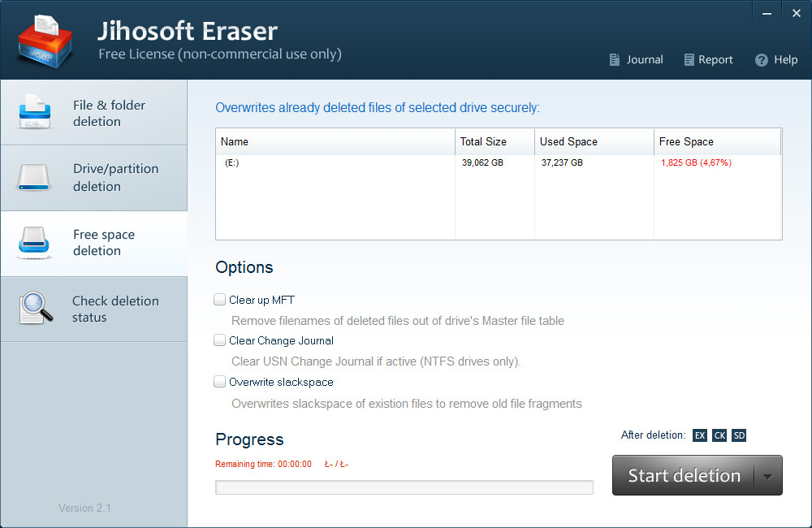
Task: Sort by the Total Size column header
Action: coord(495,141)
